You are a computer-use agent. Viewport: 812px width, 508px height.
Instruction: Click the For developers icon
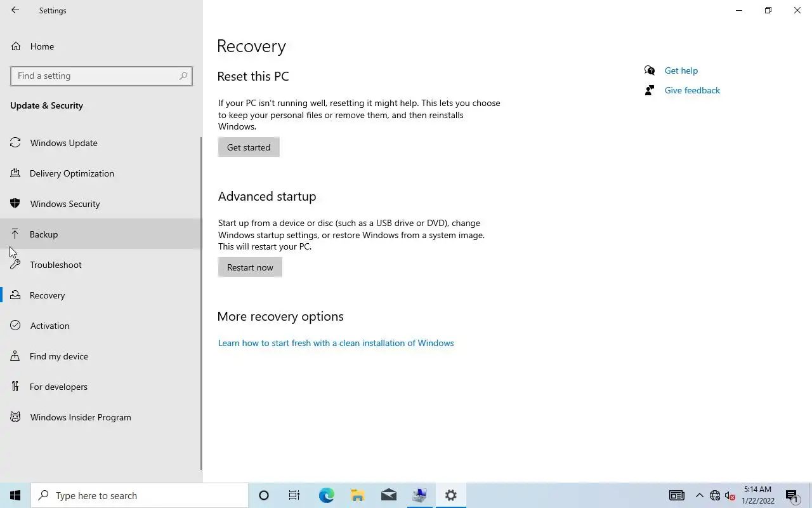tap(15, 387)
